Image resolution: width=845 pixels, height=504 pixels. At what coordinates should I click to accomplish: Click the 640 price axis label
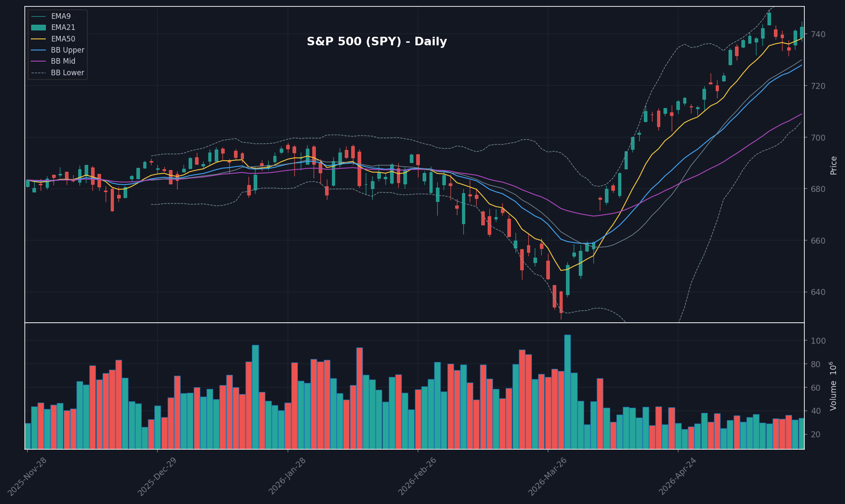(819, 292)
